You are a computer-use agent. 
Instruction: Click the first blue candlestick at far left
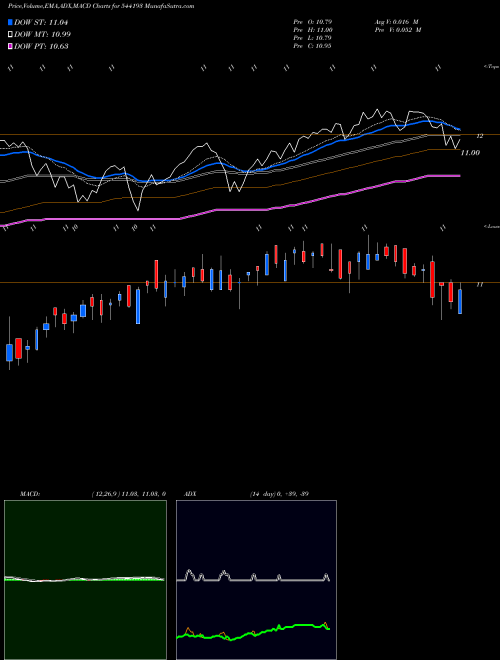pyautogui.click(x=9, y=353)
